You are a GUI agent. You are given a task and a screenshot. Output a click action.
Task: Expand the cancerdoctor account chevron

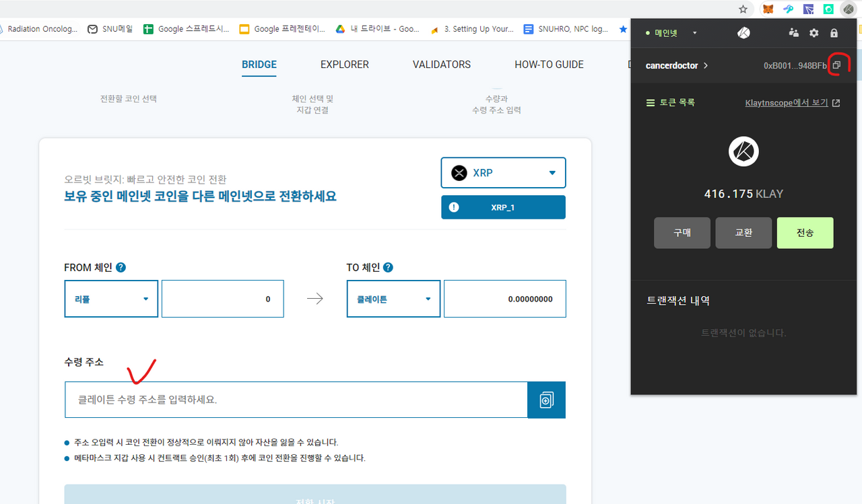click(705, 65)
